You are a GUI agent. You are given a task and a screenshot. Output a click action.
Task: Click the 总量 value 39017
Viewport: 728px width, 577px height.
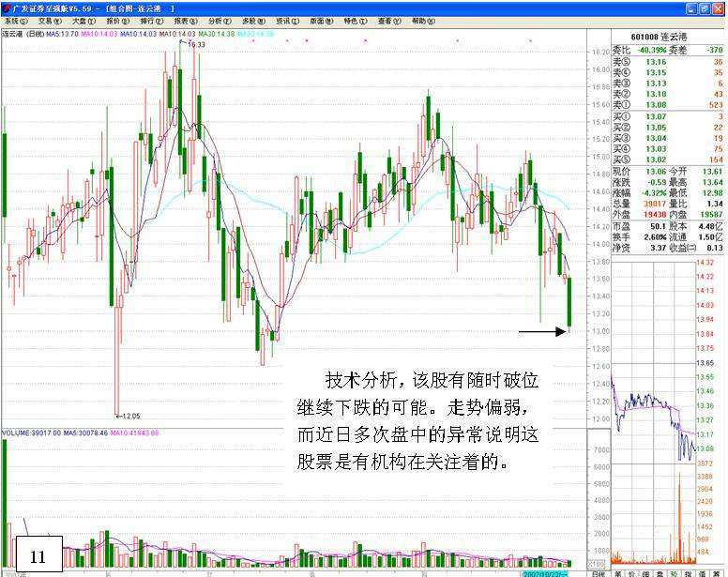tap(655, 204)
